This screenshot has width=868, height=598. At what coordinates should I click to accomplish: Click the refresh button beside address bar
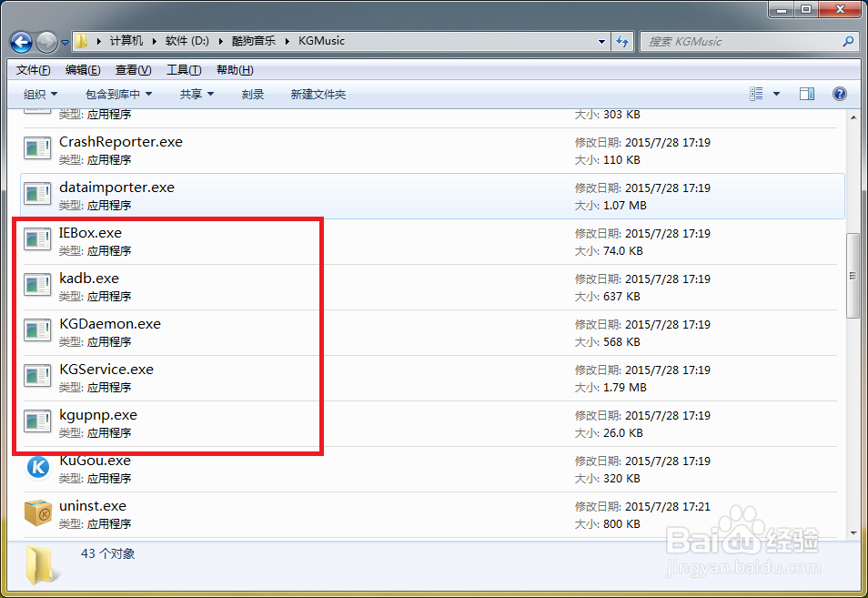coord(622,42)
